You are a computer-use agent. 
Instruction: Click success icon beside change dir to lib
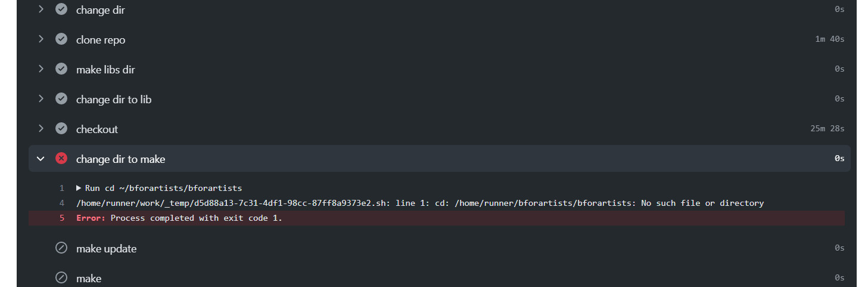pos(61,99)
